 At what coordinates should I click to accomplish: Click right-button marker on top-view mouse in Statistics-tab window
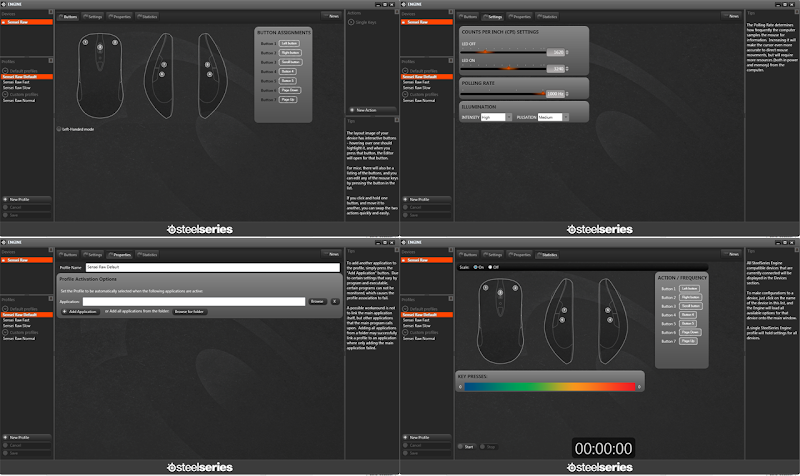[515, 288]
